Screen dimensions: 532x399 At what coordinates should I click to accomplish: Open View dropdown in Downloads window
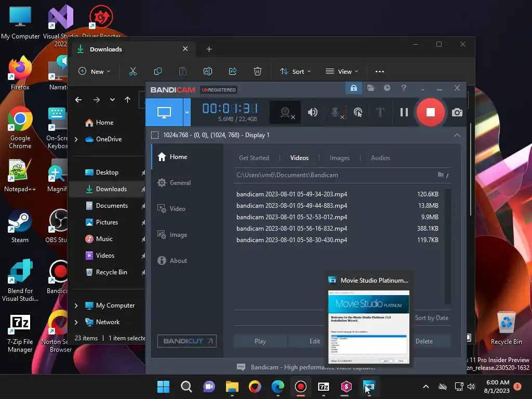[342, 72]
